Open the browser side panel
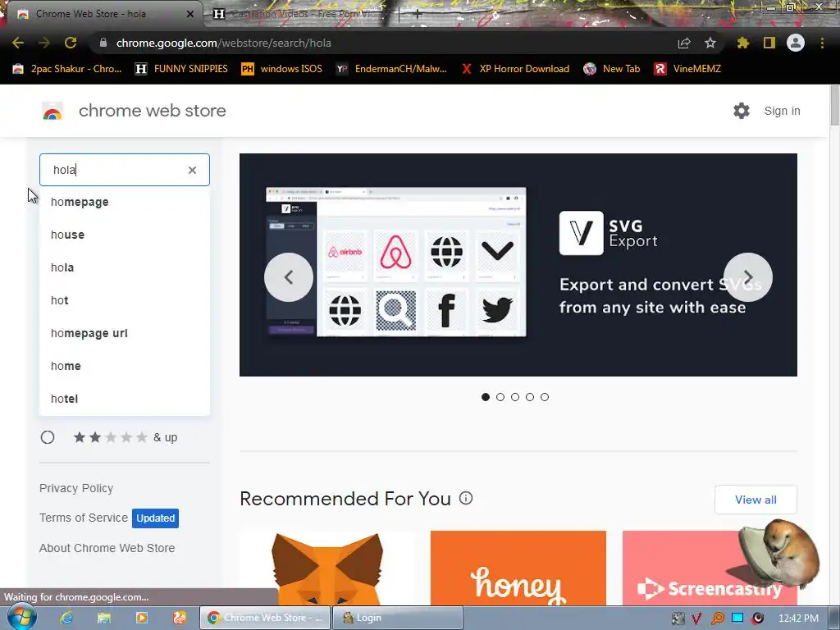The height and width of the screenshot is (630, 840). pos(769,43)
